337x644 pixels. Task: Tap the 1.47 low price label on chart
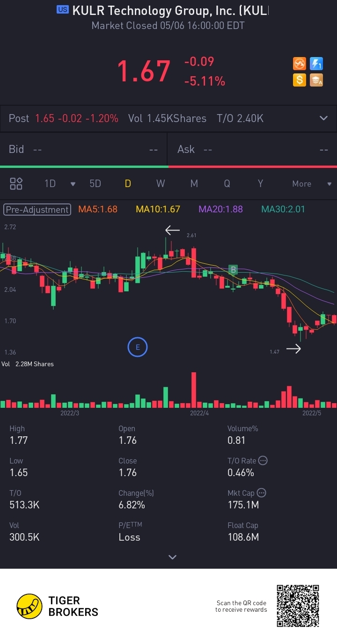click(x=274, y=351)
